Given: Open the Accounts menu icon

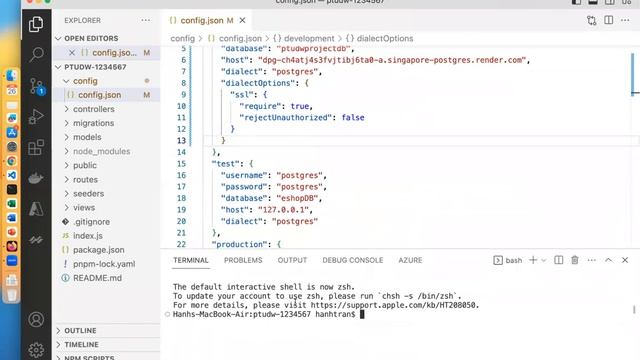Looking at the screenshot, I should tap(36, 319).
